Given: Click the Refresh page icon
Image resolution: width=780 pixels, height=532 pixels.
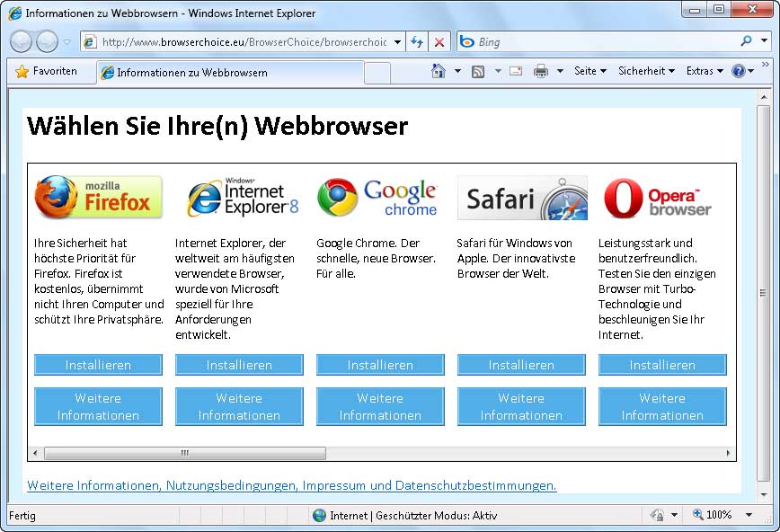Looking at the screenshot, I should point(417,42).
